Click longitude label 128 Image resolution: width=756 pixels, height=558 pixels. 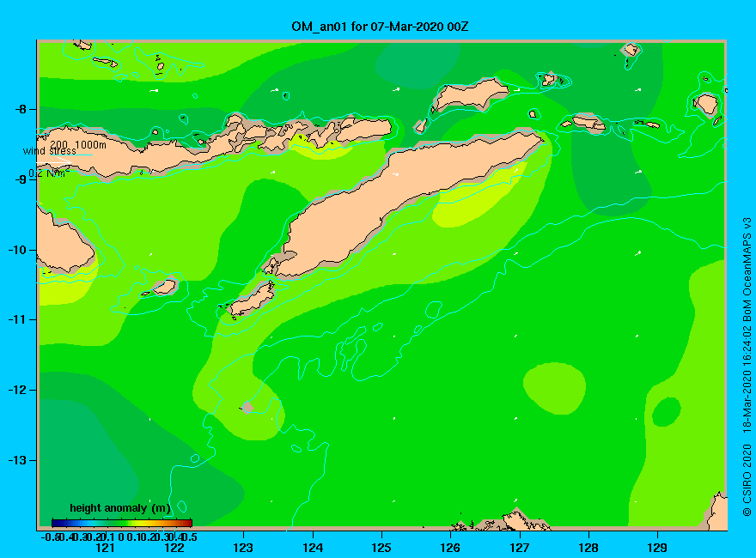pyautogui.click(x=588, y=548)
